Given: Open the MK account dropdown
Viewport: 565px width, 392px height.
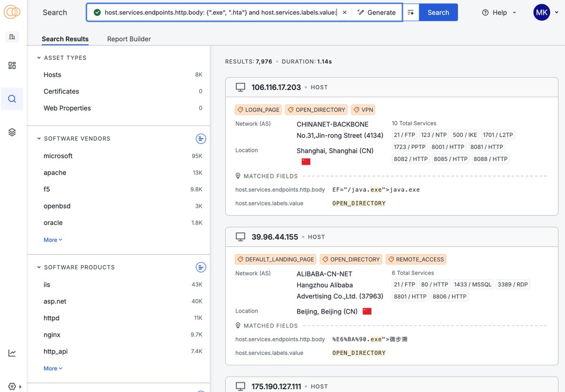Looking at the screenshot, I should pyautogui.click(x=541, y=12).
